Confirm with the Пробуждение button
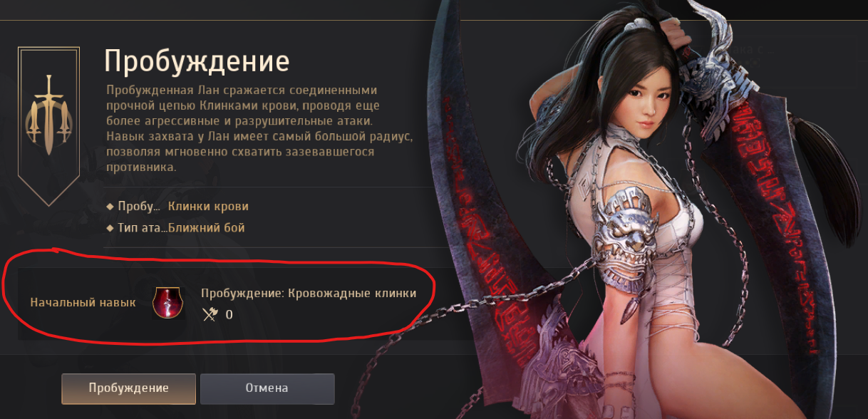 coord(128,389)
